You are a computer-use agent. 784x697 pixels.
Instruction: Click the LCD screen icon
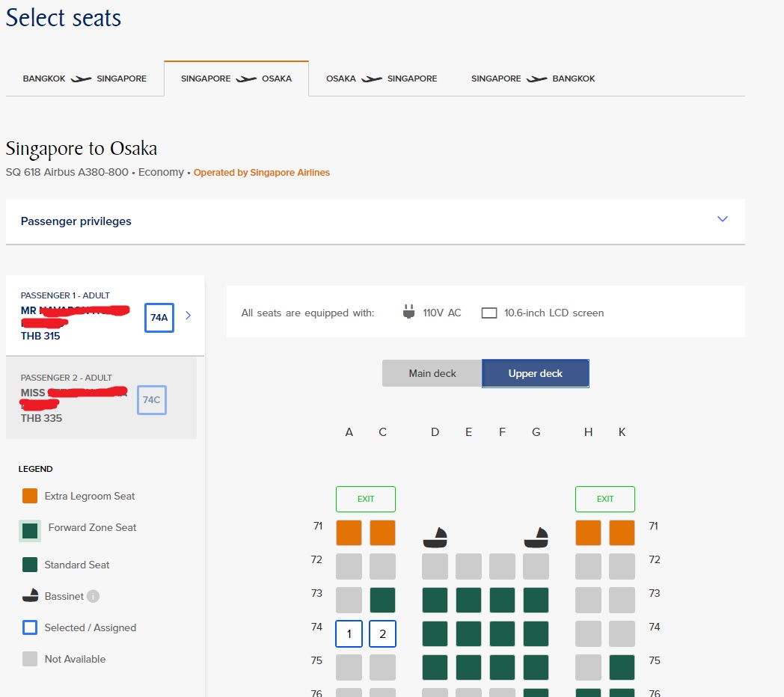pyautogui.click(x=489, y=313)
